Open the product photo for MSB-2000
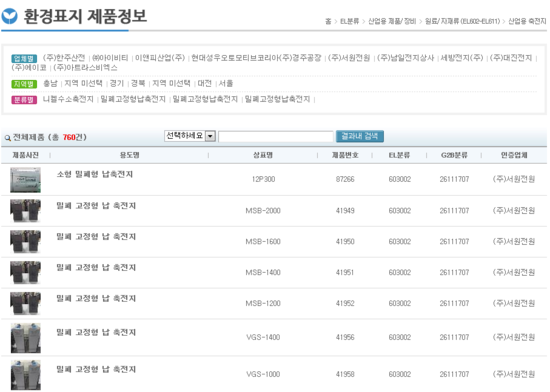550x392 pixels. click(25, 211)
